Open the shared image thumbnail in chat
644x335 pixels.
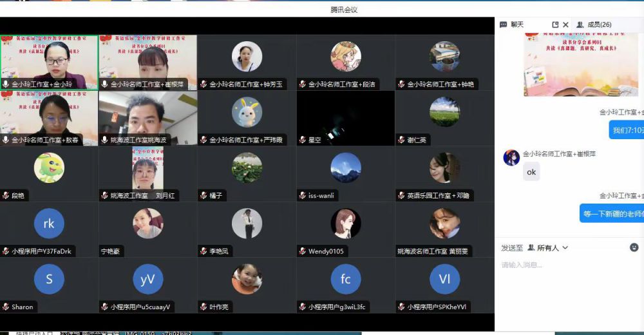click(572, 64)
